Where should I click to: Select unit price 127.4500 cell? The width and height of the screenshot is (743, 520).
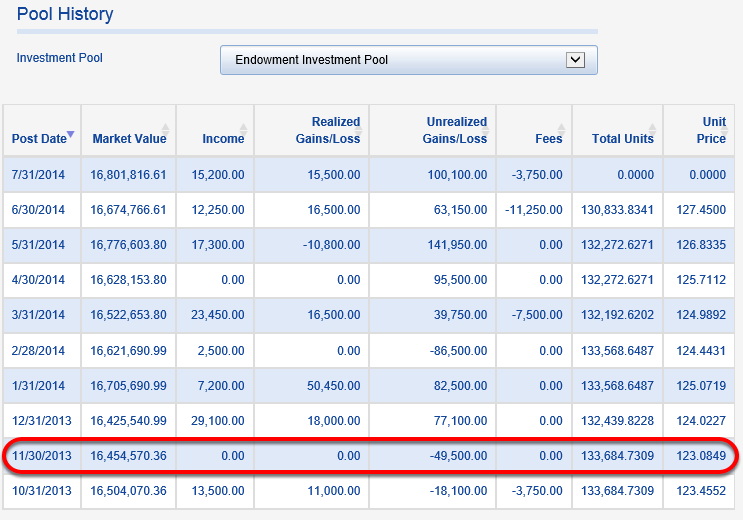(701, 210)
